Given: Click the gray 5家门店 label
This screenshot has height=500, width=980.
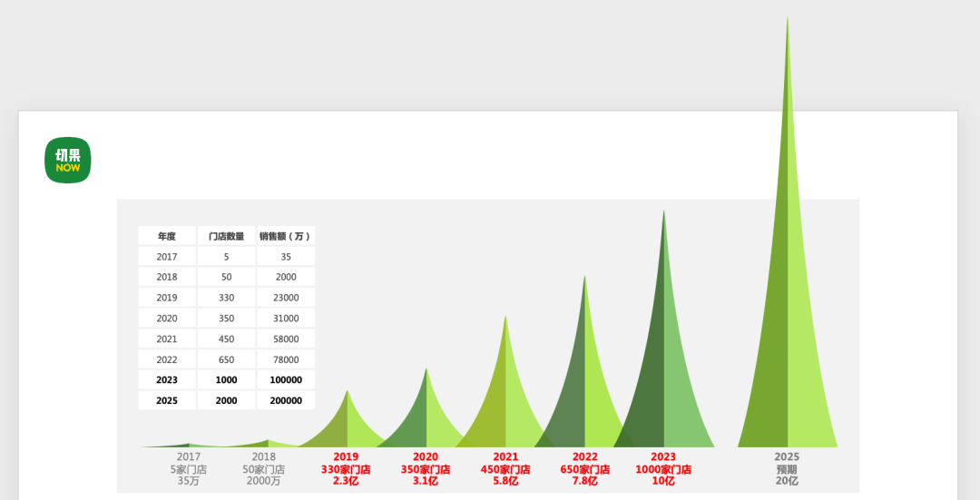Looking at the screenshot, I should [189, 469].
